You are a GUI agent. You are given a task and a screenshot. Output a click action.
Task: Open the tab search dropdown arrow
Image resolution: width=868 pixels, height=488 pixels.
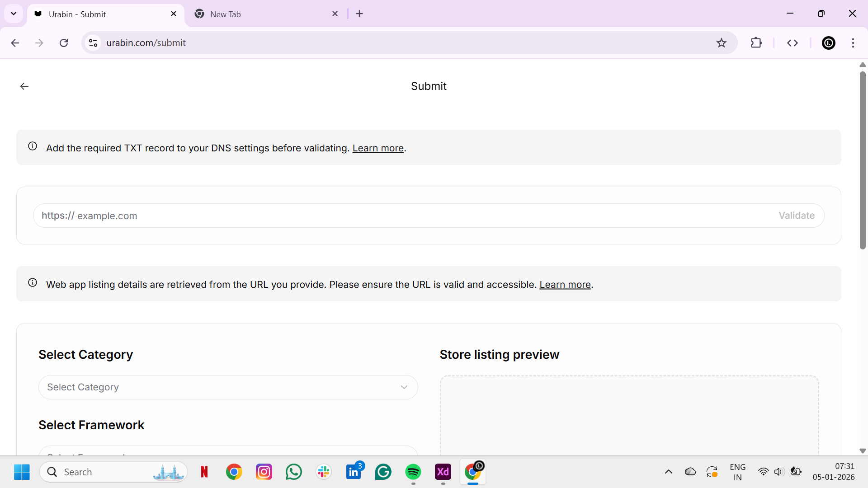pyautogui.click(x=14, y=14)
